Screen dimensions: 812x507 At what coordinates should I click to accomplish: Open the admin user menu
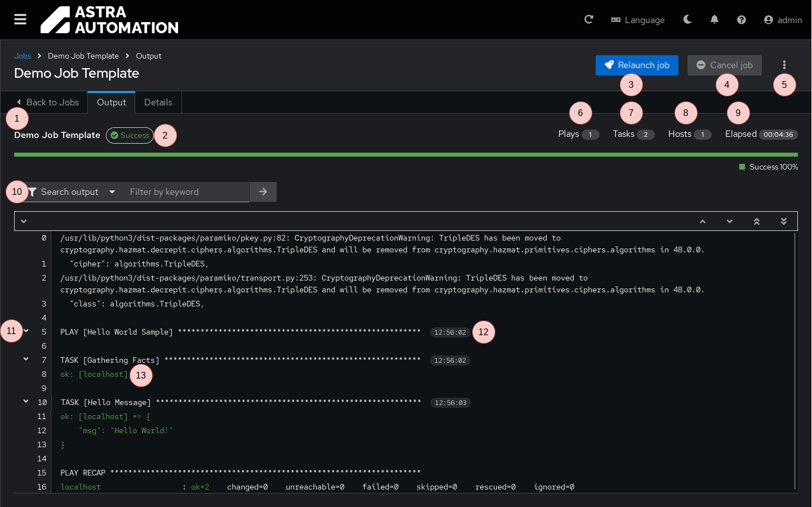[783, 20]
